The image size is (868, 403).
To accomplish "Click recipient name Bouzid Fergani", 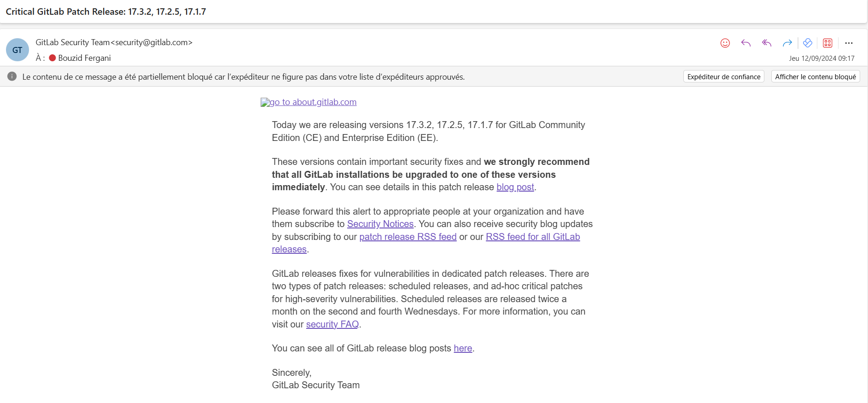I will 84,58.
